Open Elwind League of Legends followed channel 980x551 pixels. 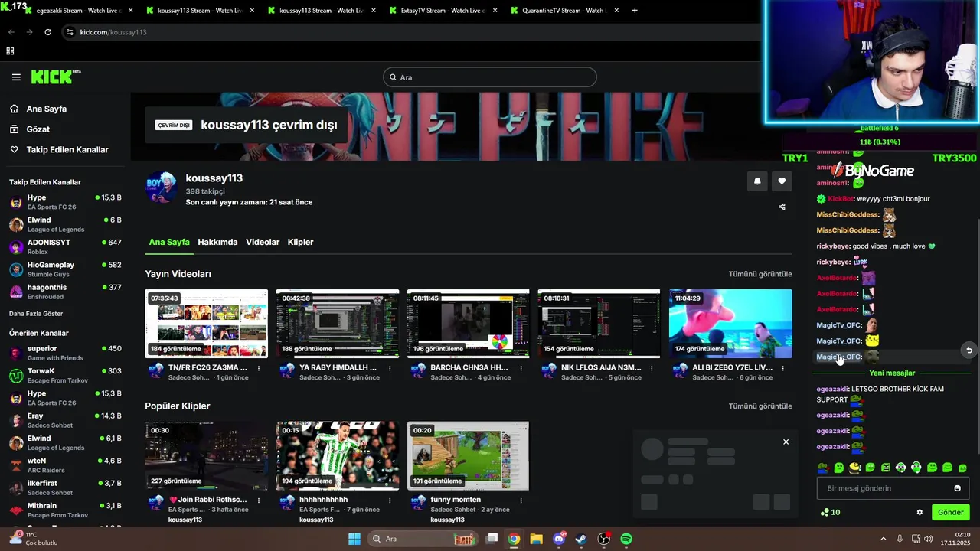pos(65,224)
